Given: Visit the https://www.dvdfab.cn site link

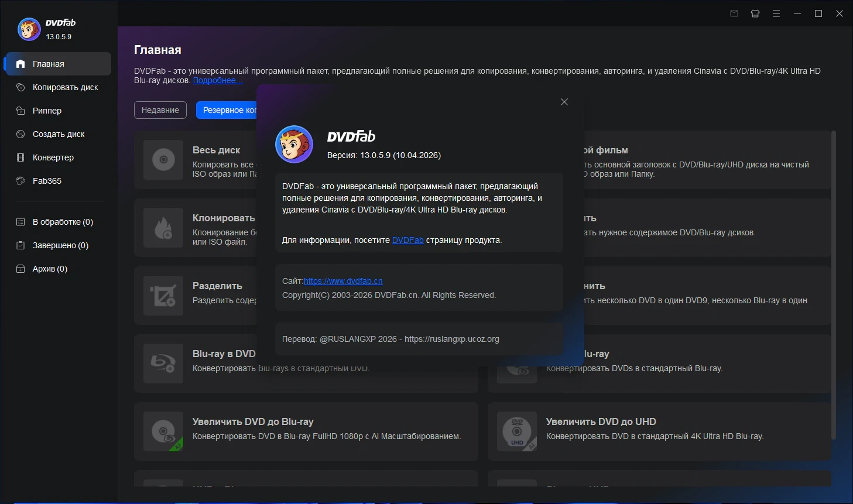Looking at the screenshot, I should [343, 281].
